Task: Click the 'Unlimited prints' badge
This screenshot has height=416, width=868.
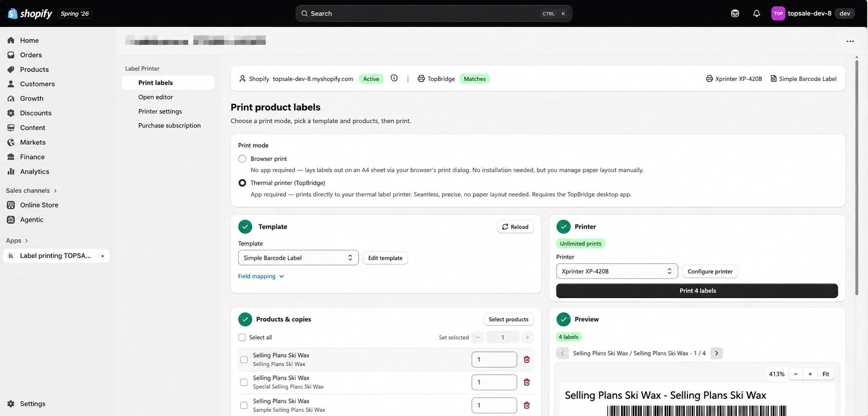Action: 581,243
